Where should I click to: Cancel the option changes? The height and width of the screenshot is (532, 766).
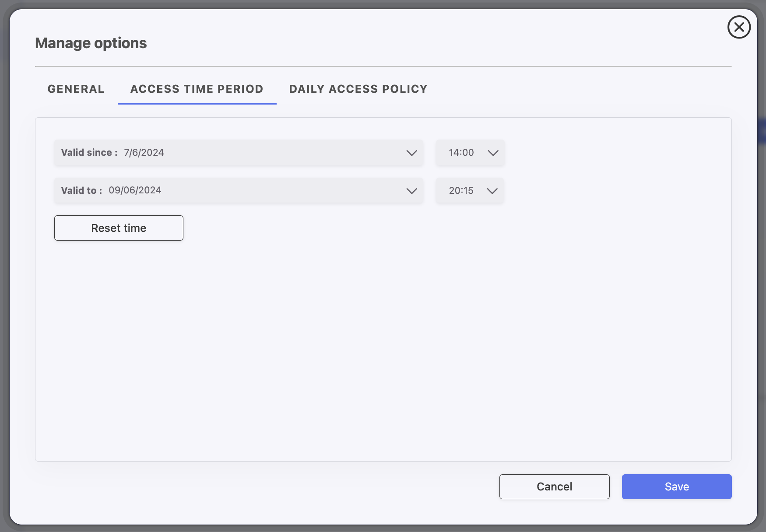click(x=554, y=486)
